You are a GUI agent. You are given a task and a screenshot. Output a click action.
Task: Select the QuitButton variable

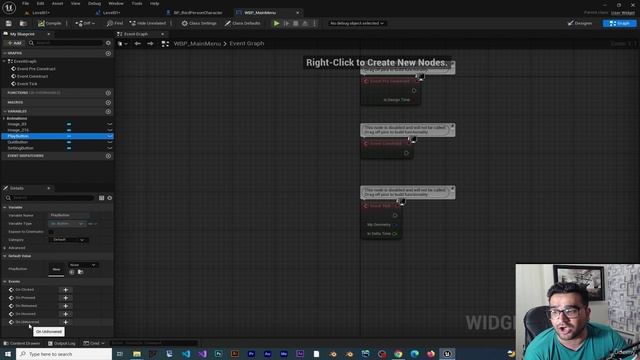click(18, 142)
